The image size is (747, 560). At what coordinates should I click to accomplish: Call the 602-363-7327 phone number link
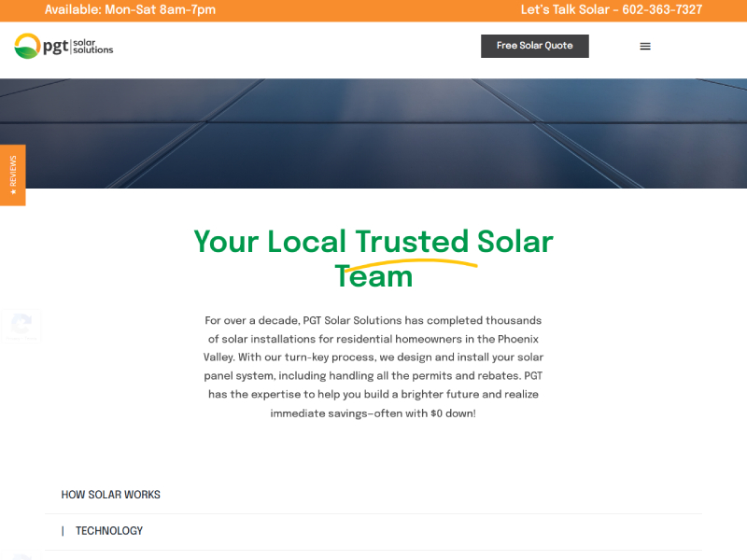click(663, 10)
